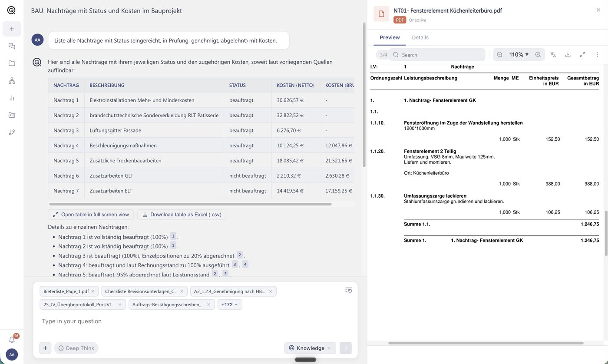Image resolution: width=608 pixels, height=364 pixels.
Task: Open the Knowledge mode dropdown
Action: point(310,348)
